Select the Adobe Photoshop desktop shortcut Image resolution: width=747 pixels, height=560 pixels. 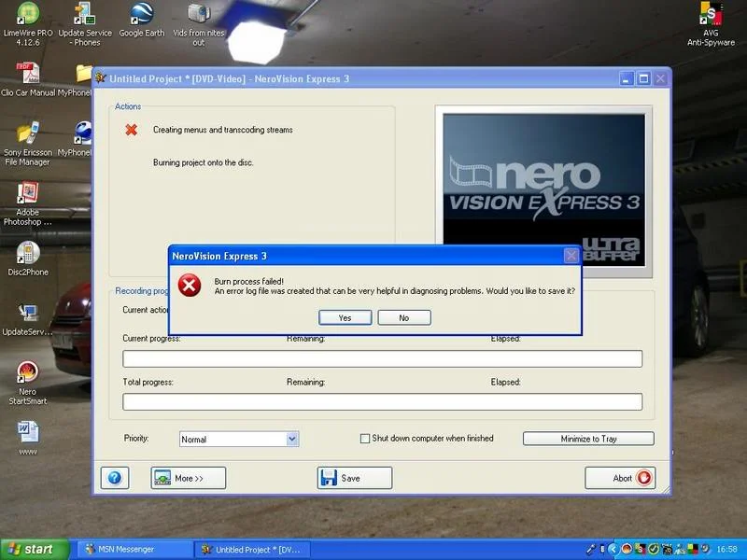click(28, 203)
